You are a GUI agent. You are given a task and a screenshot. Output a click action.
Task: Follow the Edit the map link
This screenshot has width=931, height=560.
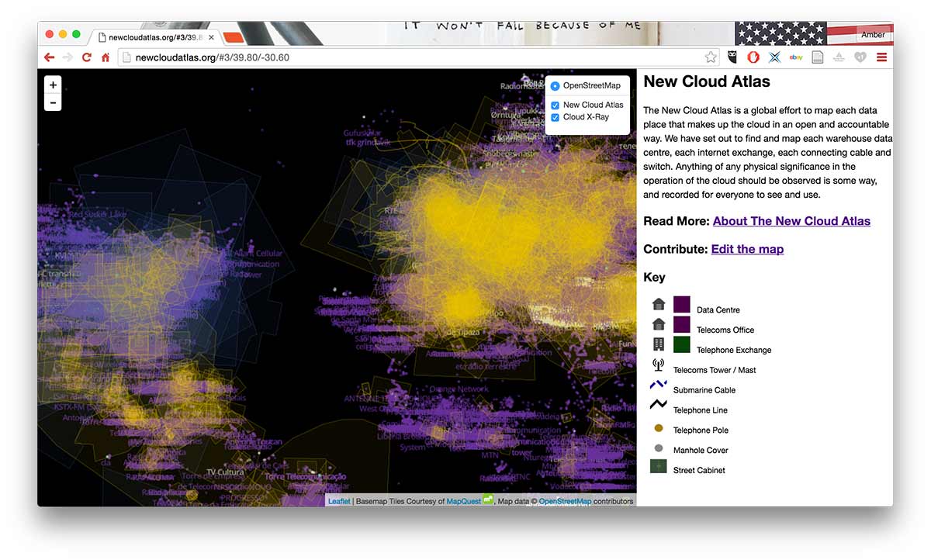(x=747, y=249)
